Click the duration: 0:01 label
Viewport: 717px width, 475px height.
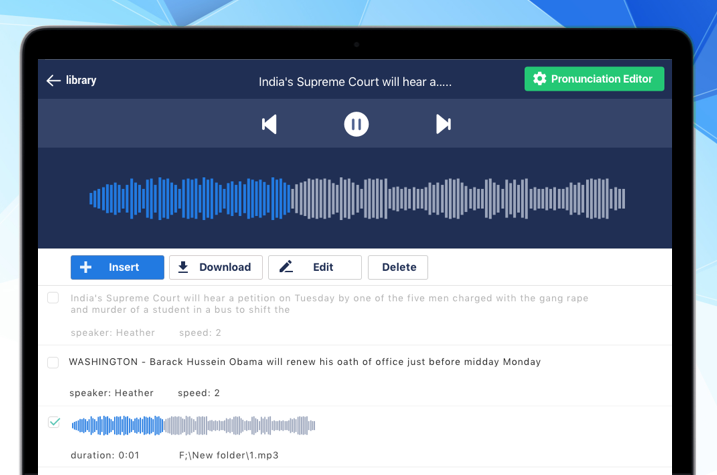[x=105, y=455]
